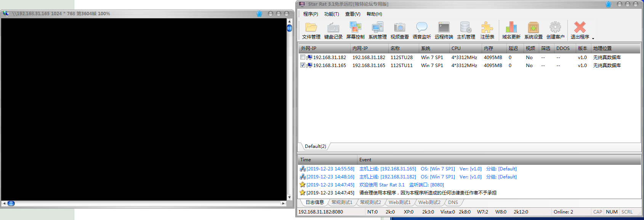The width and height of the screenshot is (644, 220).
Task: Switch to the 日志信息 tab
Action: 314,202
